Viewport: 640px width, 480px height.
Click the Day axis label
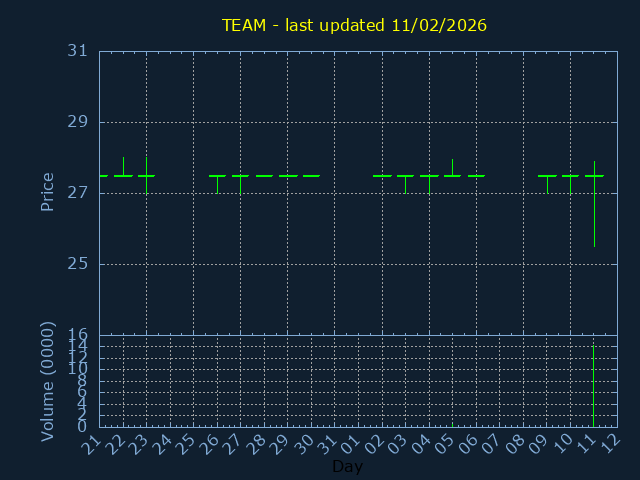coord(347,466)
